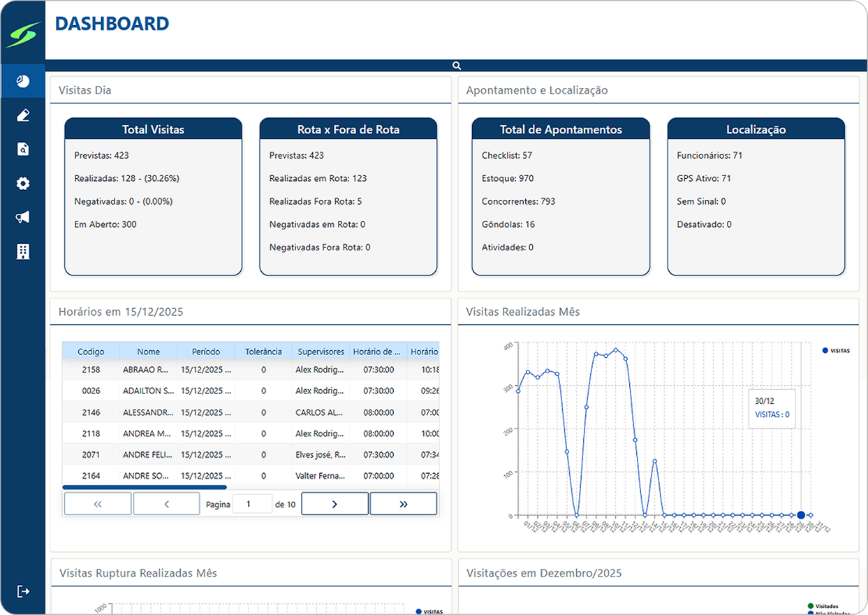Screen dimensions: 868x615
Task: Jump to first page of Horários table
Action: point(98,504)
